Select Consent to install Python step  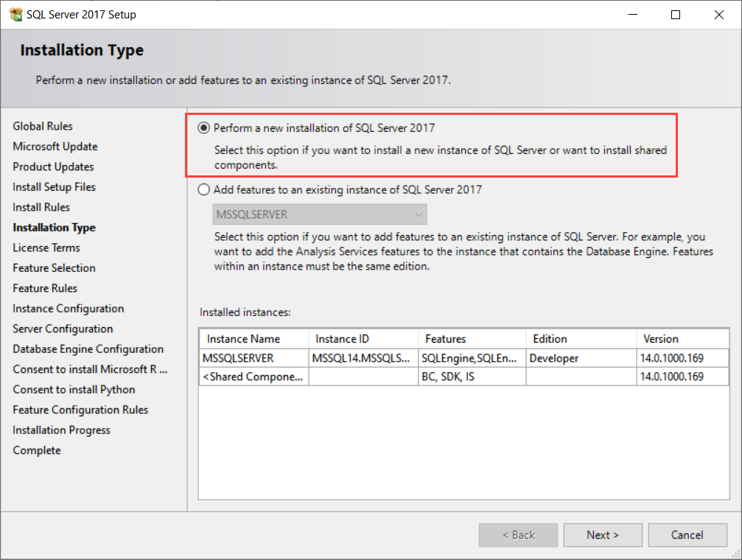(74, 390)
